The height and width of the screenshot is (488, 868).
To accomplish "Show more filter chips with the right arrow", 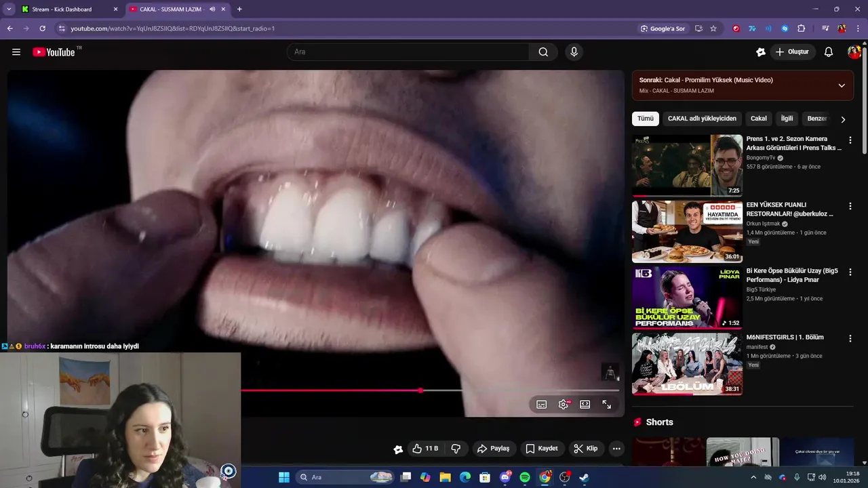I will coord(843,119).
